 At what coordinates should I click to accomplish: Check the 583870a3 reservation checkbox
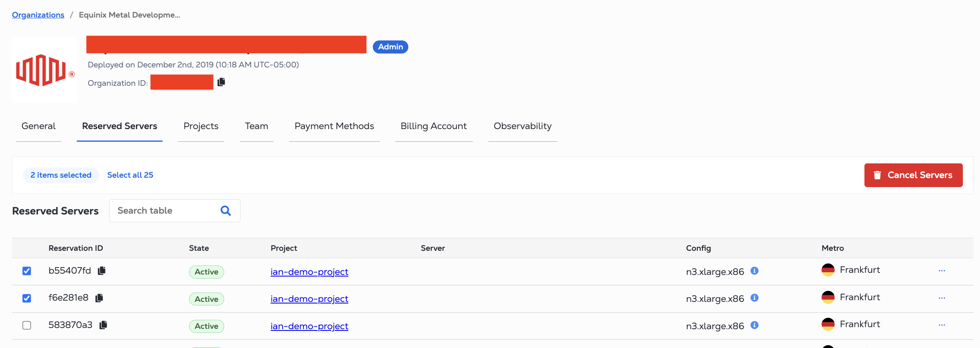(x=27, y=325)
